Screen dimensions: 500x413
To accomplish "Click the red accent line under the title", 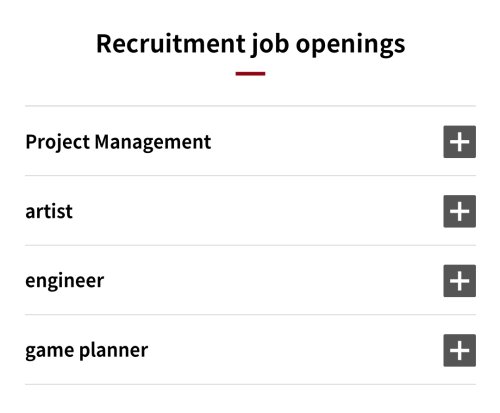I will click(x=250, y=74).
